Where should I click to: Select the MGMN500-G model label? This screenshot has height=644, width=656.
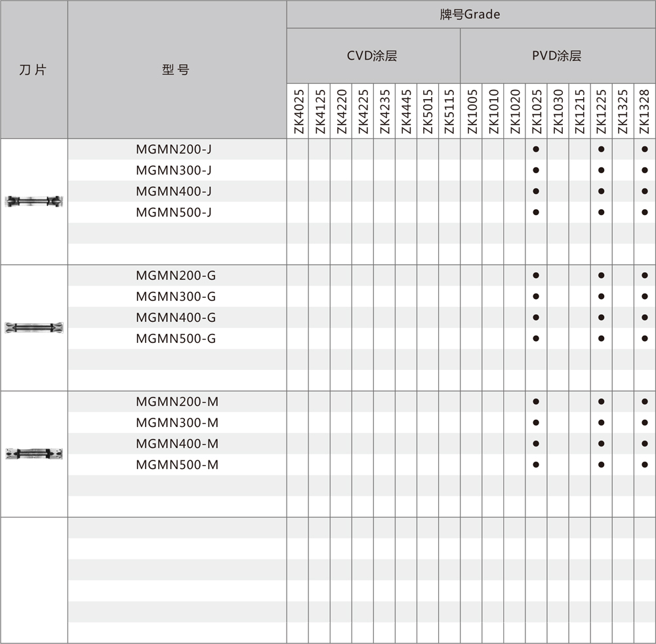point(176,338)
